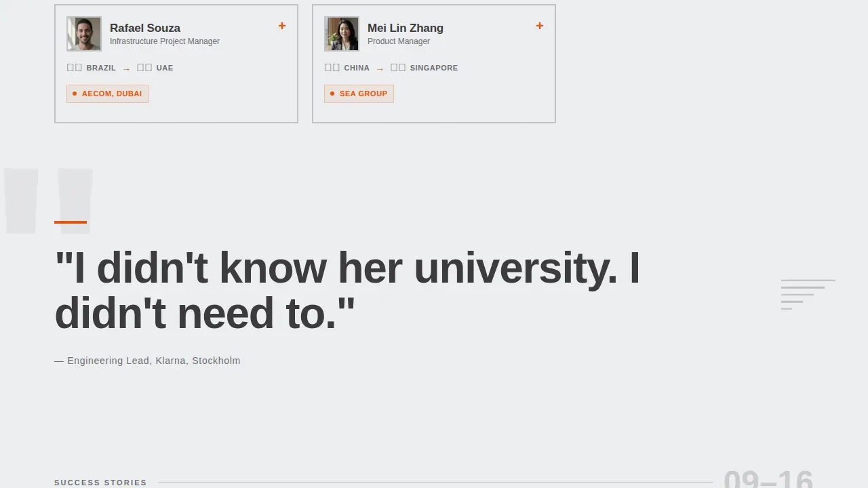Select the Sea Group company tag
The height and width of the screenshot is (488, 868).
click(359, 94)
